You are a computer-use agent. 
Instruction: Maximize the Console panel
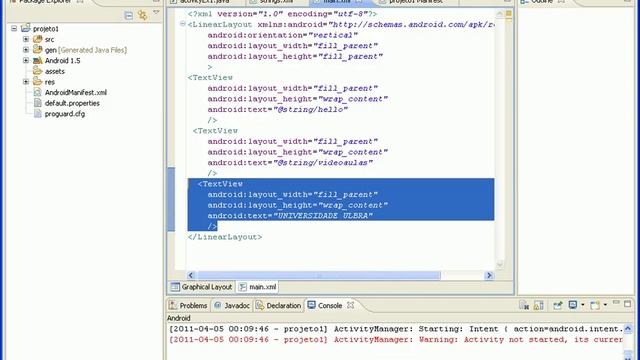click(x=628, y=304)
